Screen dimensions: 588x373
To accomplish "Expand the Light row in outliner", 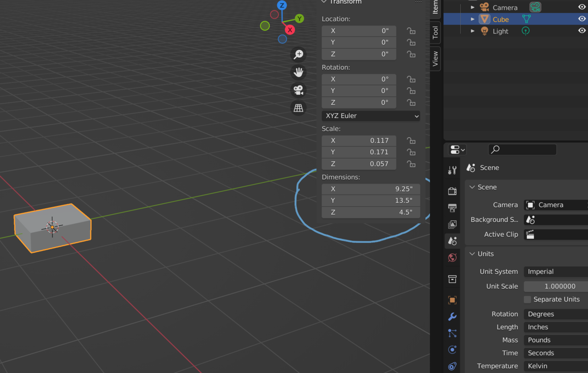I will [x=473, y=31].
